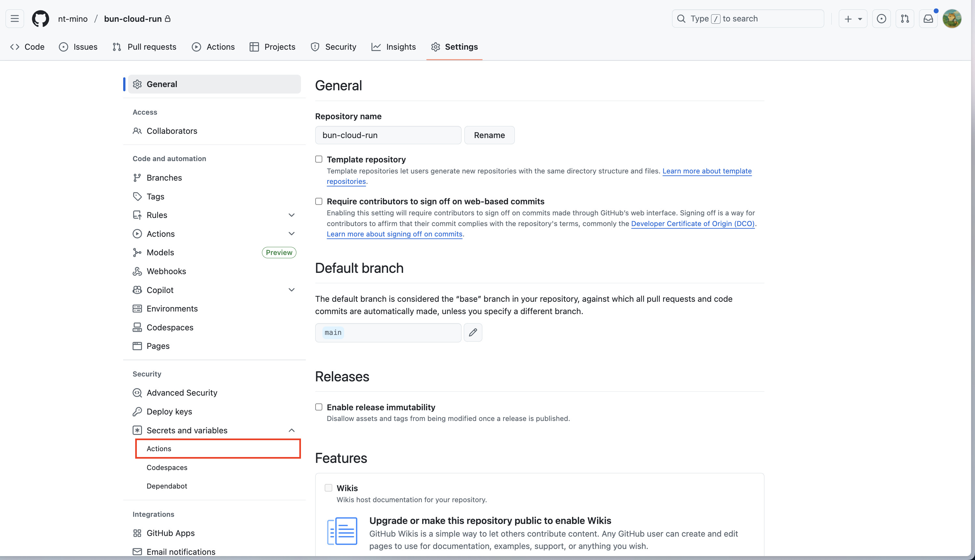Open the hamburger navigation menu
Screen dimensions: 975x560
[15, 19]
